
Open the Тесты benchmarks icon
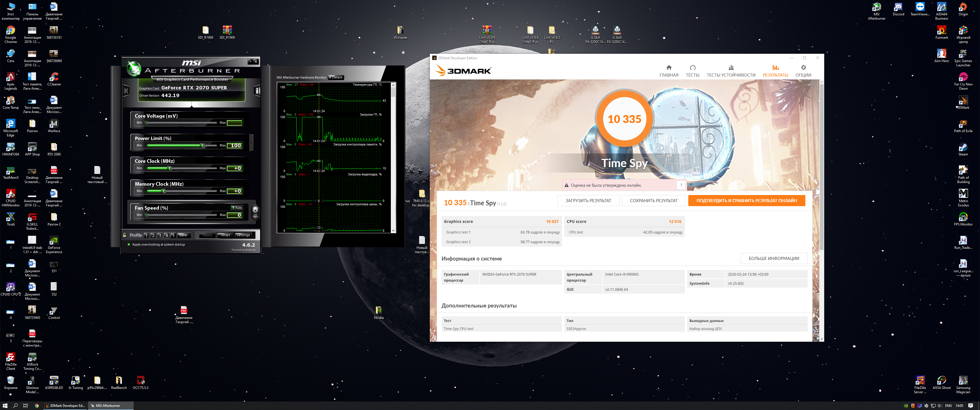coord(692,68)
